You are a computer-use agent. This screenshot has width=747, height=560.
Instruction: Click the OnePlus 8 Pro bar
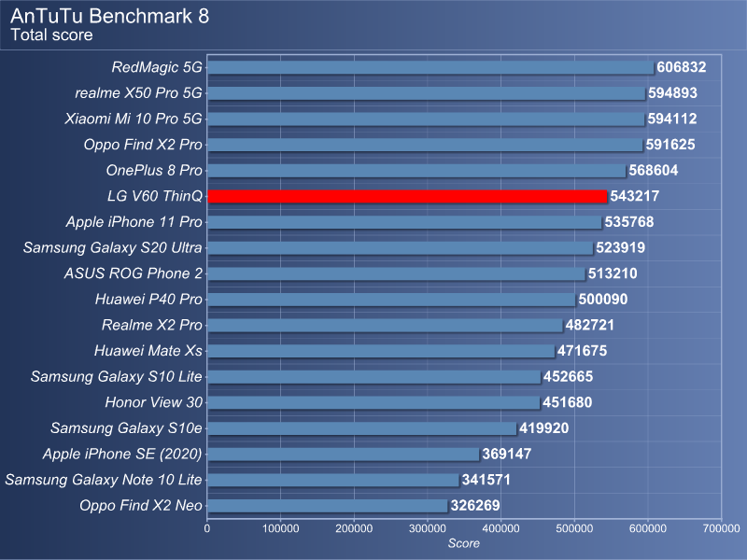click(x=416, y=171)
